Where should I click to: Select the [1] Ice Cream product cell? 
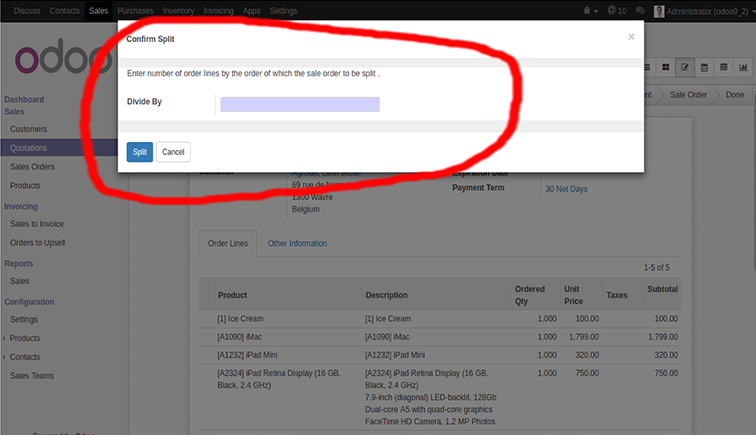coord(240,319)
